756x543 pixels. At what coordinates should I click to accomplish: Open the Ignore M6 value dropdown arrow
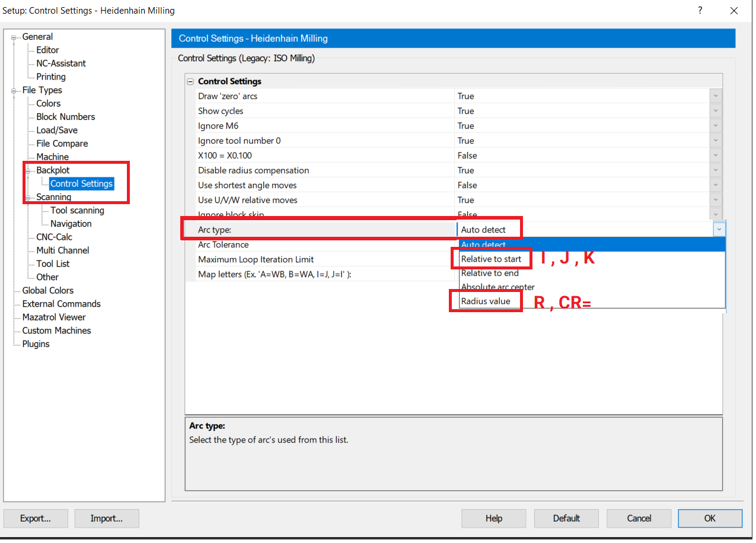(716, 126)
